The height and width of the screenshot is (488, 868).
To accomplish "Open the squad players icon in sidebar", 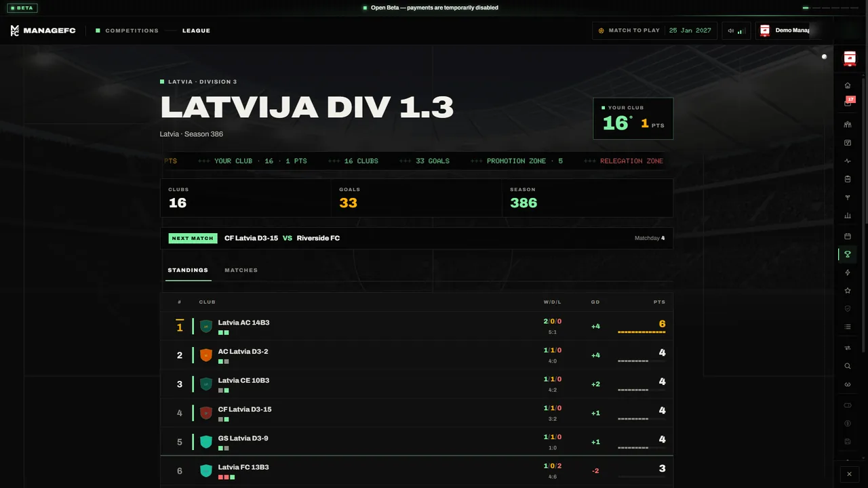I will (x=847, y=125).
